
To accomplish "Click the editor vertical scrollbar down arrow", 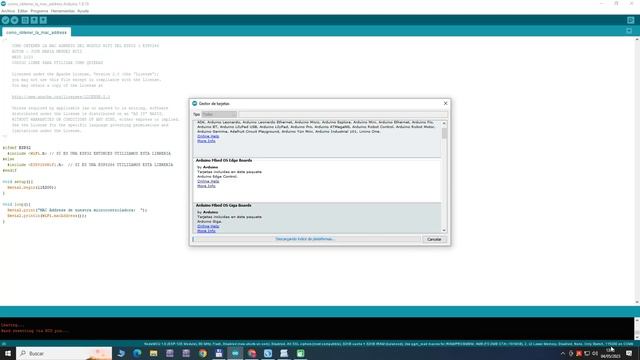I will pos(637,302).
